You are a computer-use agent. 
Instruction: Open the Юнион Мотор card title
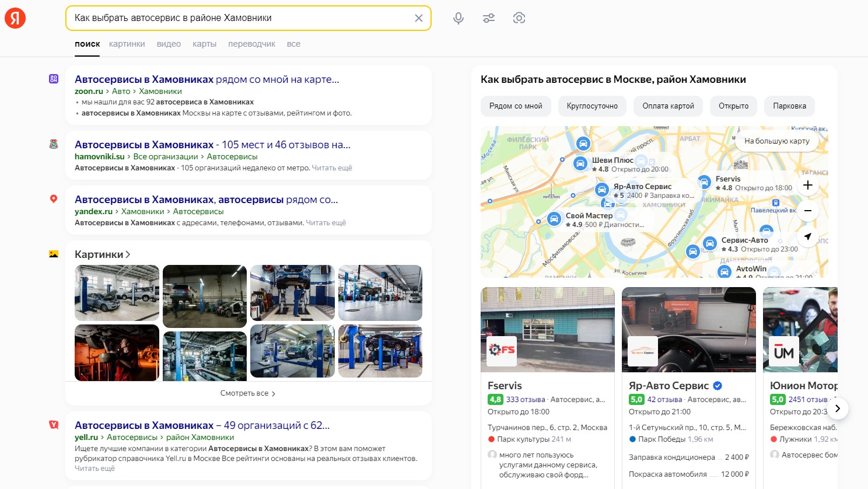click(804, 386)
